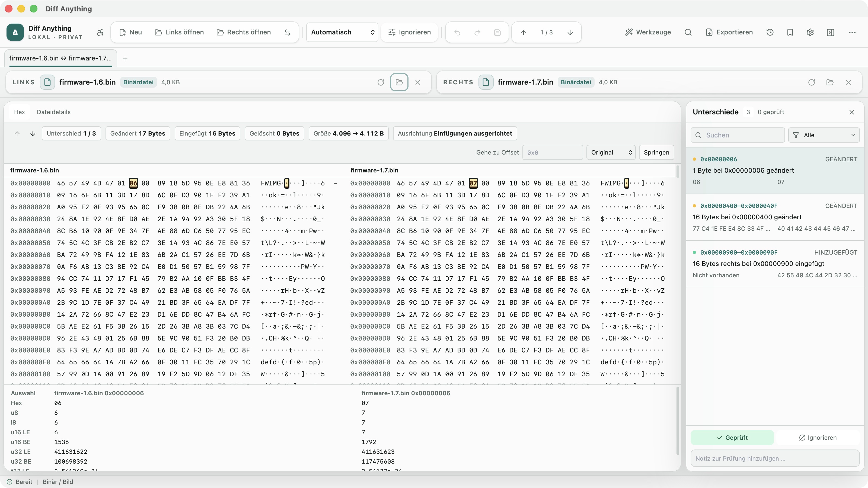Reload the right file firmware-1.7.bin

(x=811, y=82)
